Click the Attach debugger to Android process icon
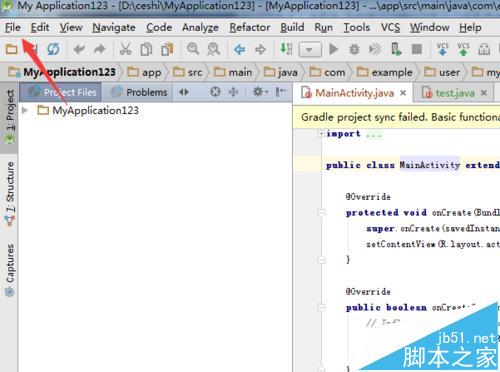The width and height of the screenshot is (500, 372). tap(396, 49)
